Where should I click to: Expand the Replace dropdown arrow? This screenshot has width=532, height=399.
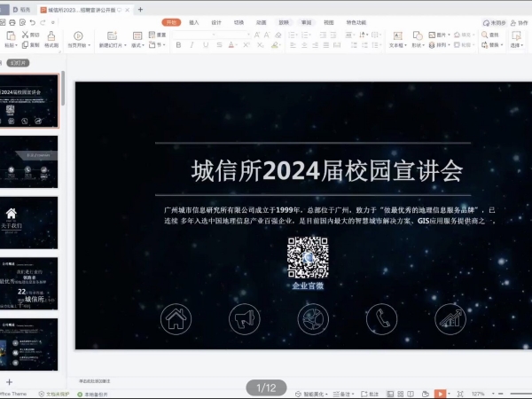(x=502, y=45)
